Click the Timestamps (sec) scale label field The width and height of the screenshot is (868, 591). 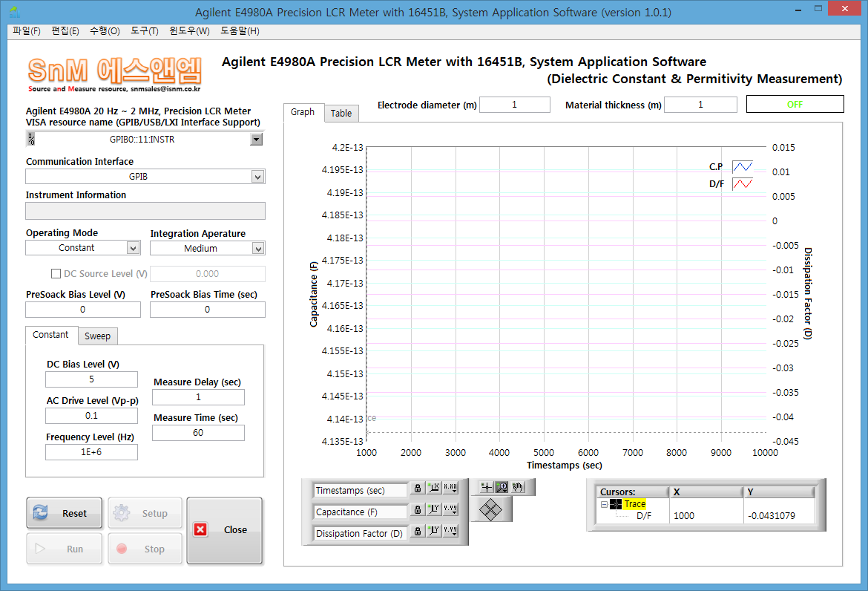tap(361, 491)
